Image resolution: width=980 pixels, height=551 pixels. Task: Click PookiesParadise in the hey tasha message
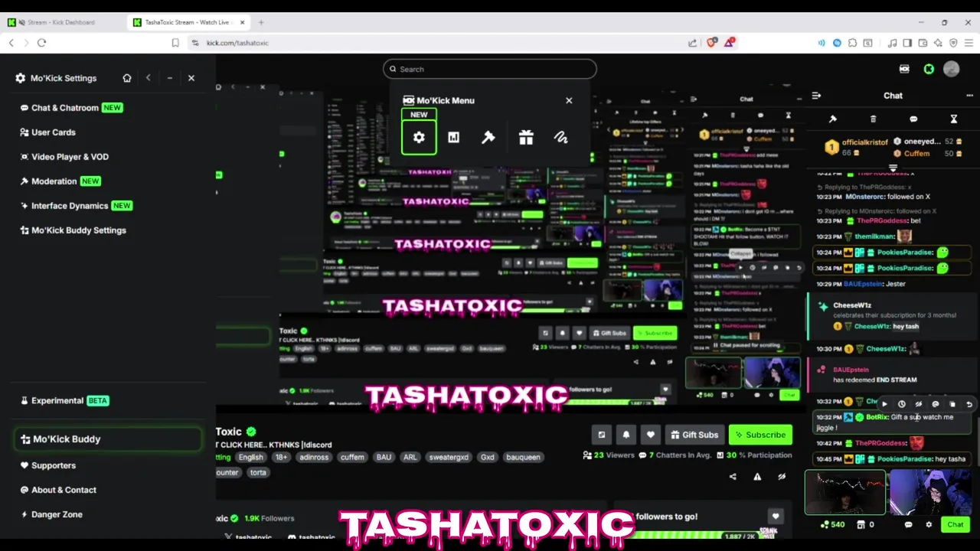tap(905, 459)
